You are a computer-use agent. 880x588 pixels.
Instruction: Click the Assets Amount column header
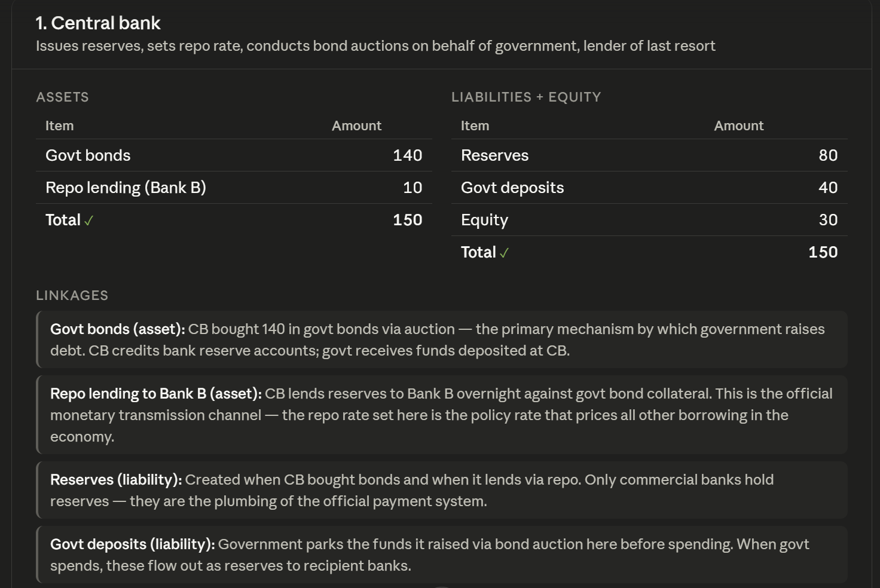point(356,126)
